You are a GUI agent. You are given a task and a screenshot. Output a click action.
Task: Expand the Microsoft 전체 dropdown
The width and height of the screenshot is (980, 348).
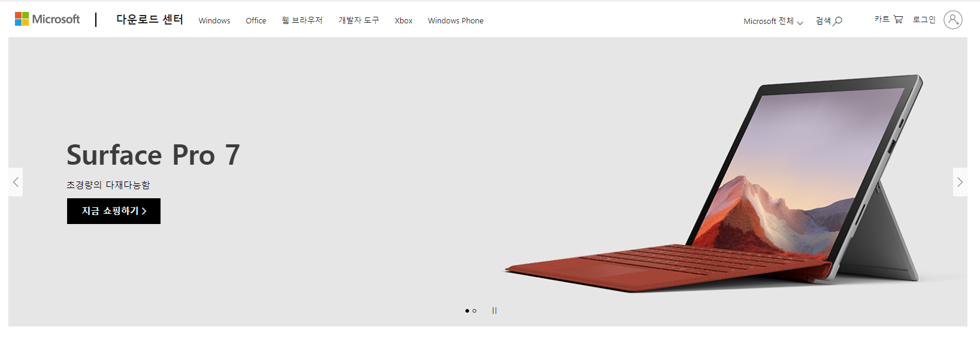(x=773, y=21)
